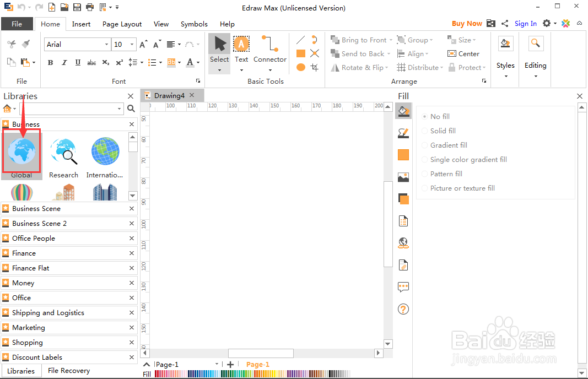The image size is (588, 379).
Task: Switch to the File Recovery tab
Action: [69, 371]
